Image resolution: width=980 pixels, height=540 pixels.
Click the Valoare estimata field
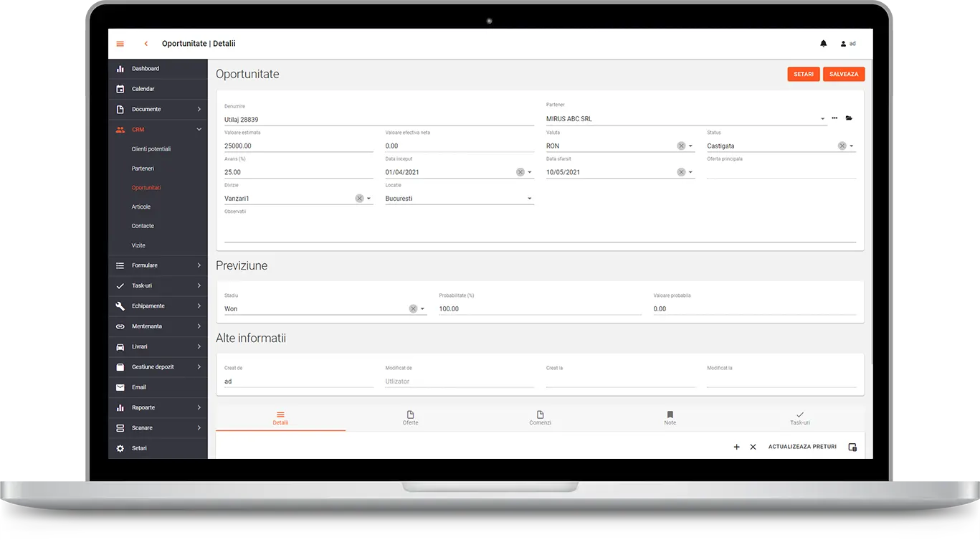299,146
